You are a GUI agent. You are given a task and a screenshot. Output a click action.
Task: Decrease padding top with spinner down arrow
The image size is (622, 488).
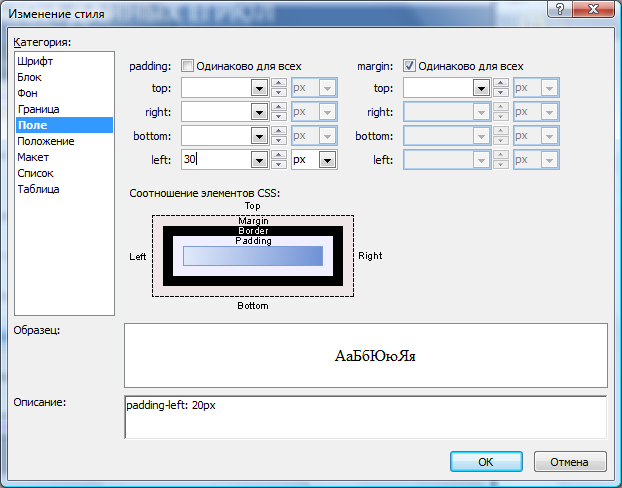click(279, 92)
